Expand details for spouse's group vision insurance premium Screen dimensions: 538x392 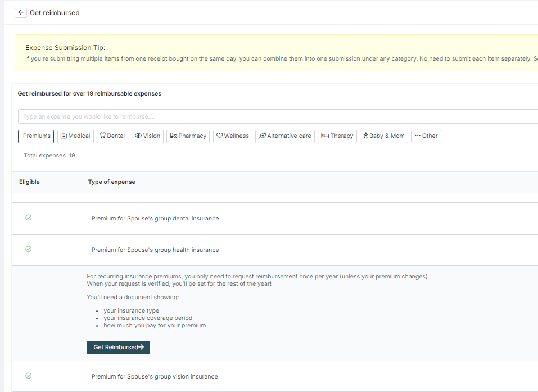156,376
